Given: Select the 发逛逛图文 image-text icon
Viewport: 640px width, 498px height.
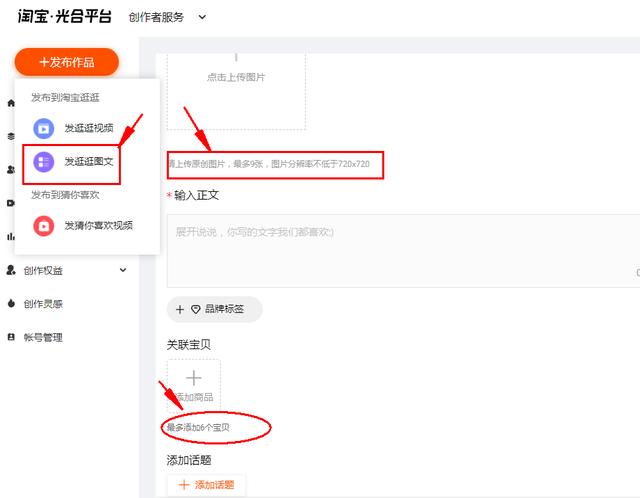Looking at the screenshot, I should 43,161.
